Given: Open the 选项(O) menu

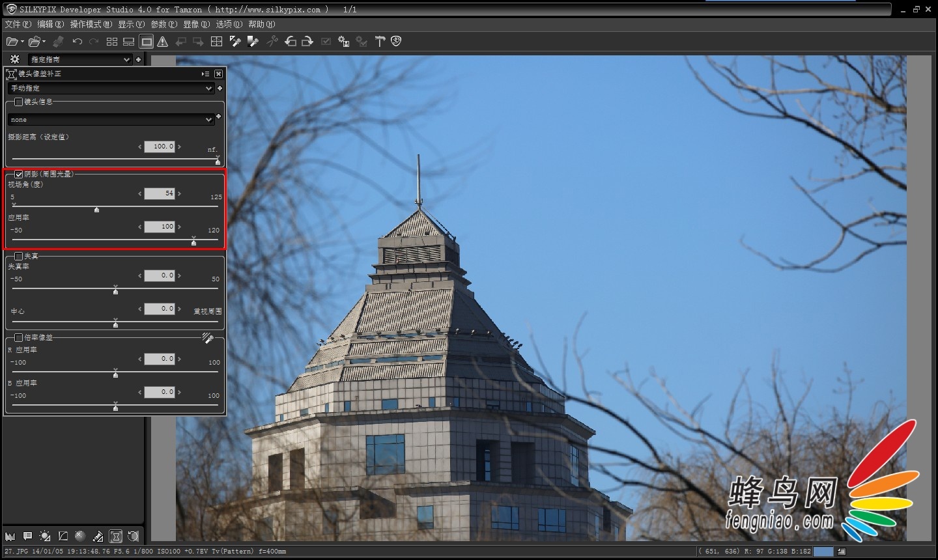Looking at the screenshot, I should pos(229,24).
